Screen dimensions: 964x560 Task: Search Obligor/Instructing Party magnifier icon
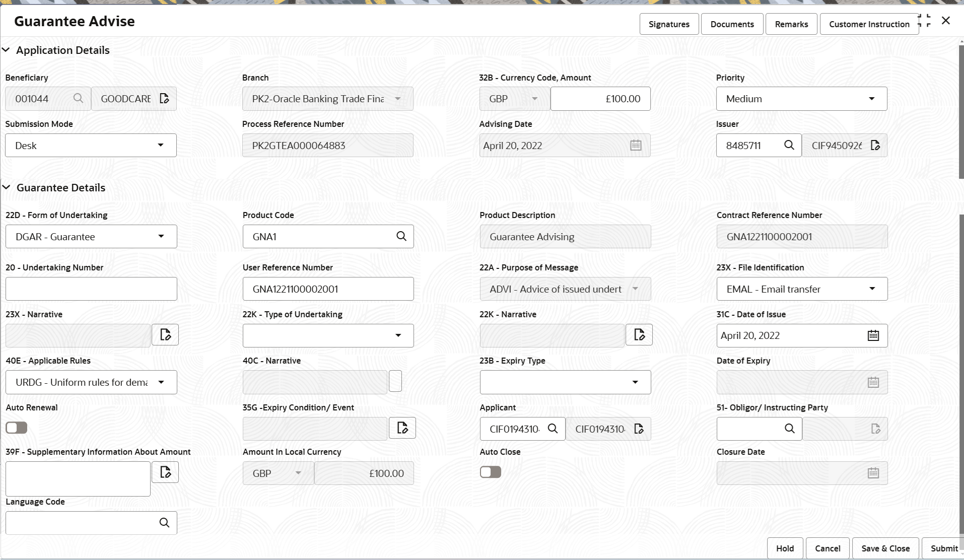click(790, 429)
